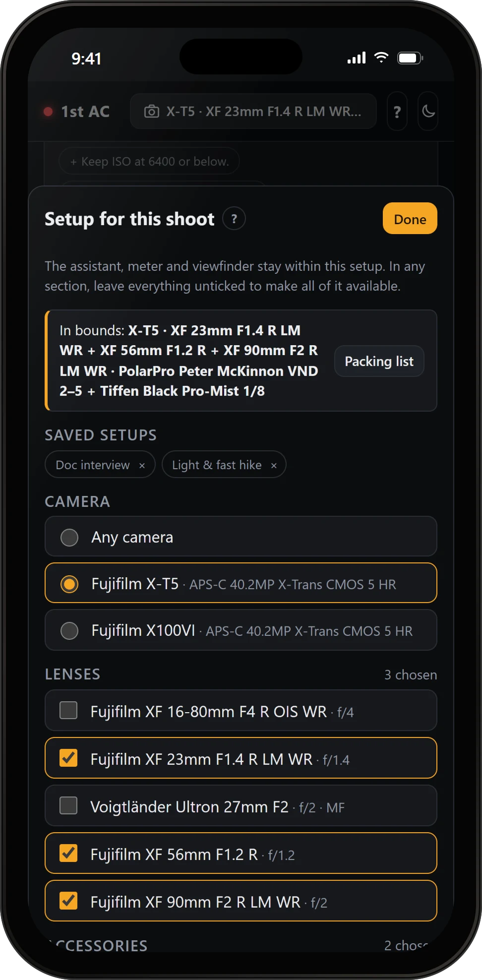The width and height of the screenshot is (482, 980).
Task: Deselect the XF 90mm F2 R LM WR lens
Action: pyautogui.click(x=241, y=901)
